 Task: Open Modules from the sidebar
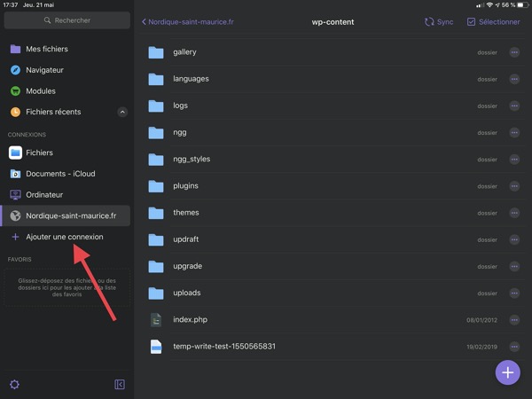click(40, 91)
